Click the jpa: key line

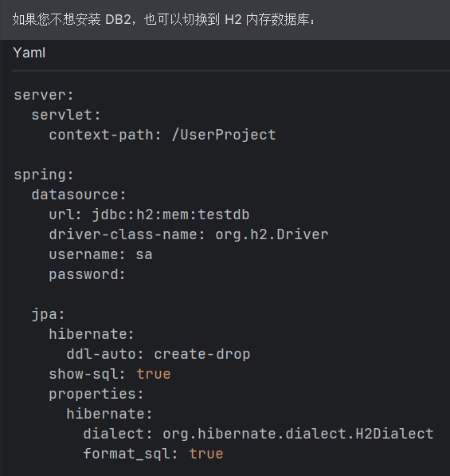[x=49, y=314]
